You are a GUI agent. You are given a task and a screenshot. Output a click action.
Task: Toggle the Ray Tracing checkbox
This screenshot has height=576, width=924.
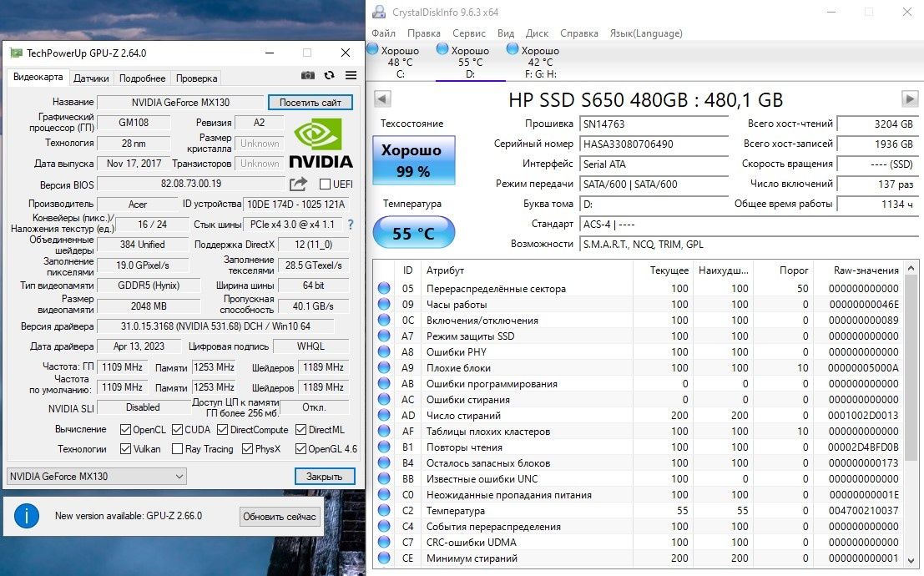click(x=177, y=449)
